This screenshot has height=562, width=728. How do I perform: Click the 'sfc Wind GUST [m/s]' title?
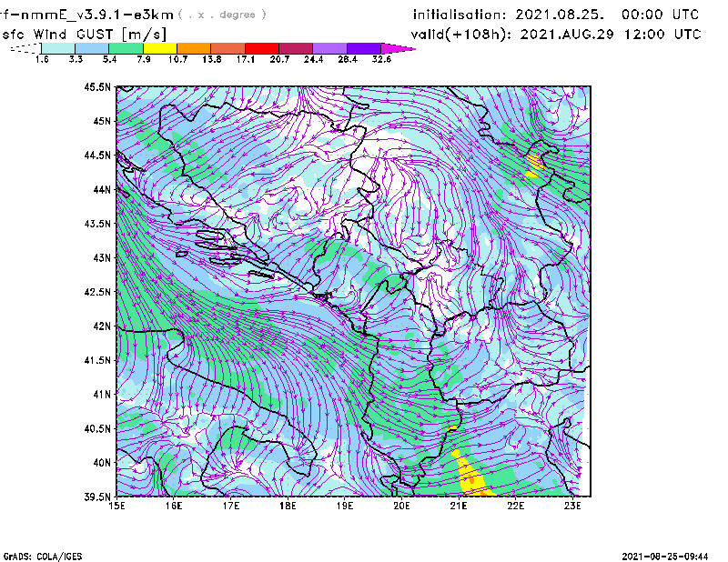coord(84,35)
